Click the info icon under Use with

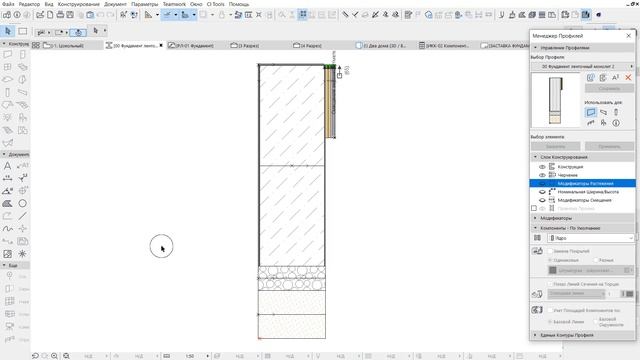coord(616,122)
